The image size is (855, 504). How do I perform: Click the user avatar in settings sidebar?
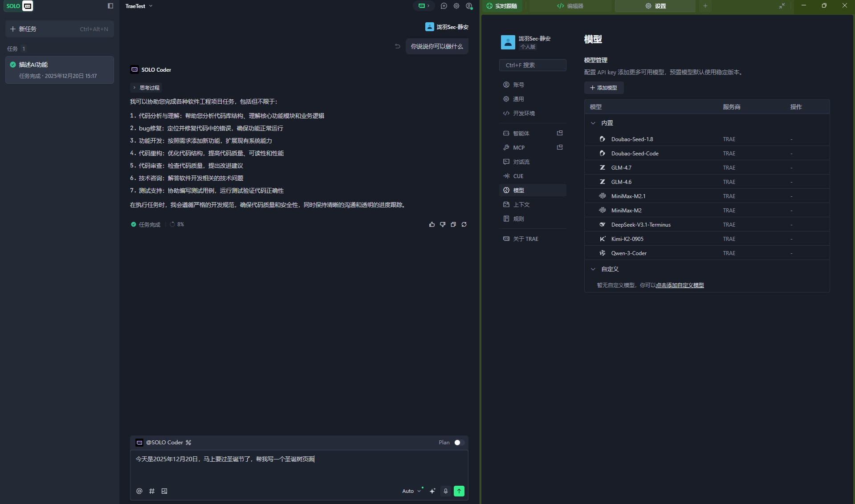pos(508,42)
